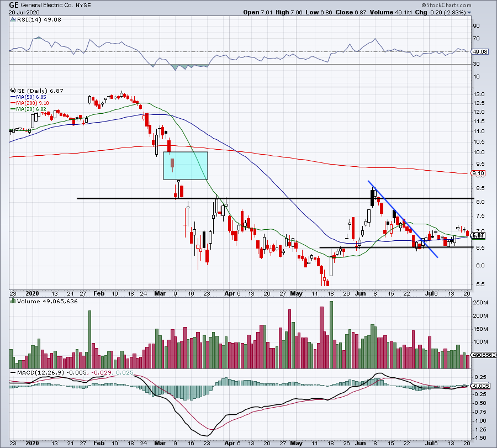497x448 pixels.
Task: Click the 5.5 price axis label
Action: [480, 284]
